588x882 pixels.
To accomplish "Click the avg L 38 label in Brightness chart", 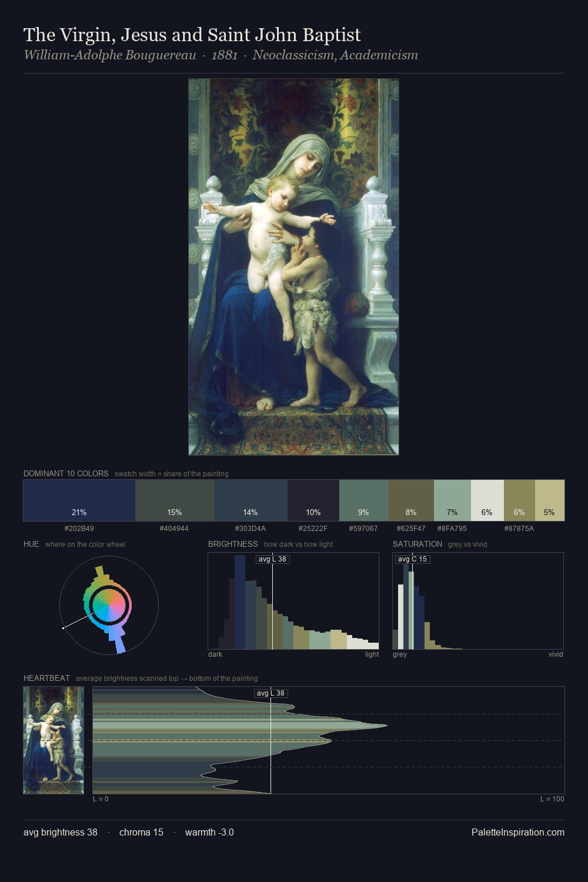I will [x=272, y=559].
